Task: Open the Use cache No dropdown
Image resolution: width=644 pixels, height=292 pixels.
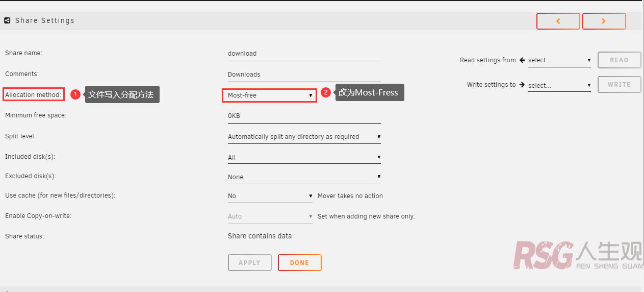Action: (x=270, y=196)
